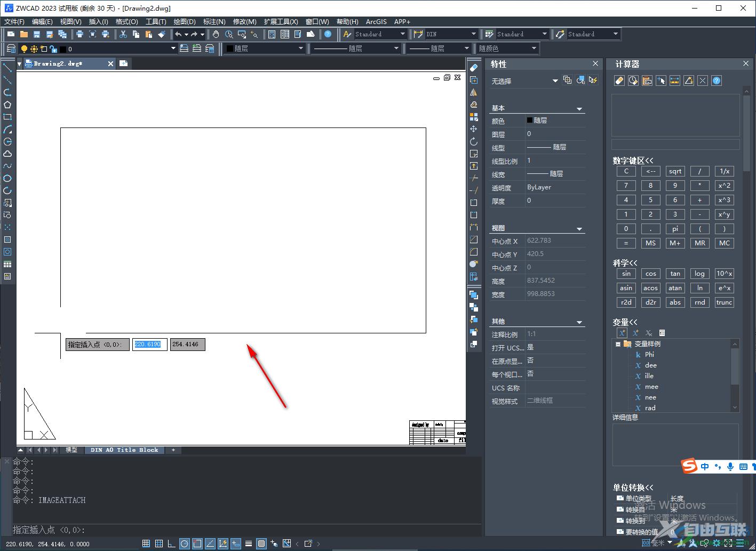The image size is (756, 551).
Task: Select the DIN A0 Title Block tab
Action: (x=124, y=450)
